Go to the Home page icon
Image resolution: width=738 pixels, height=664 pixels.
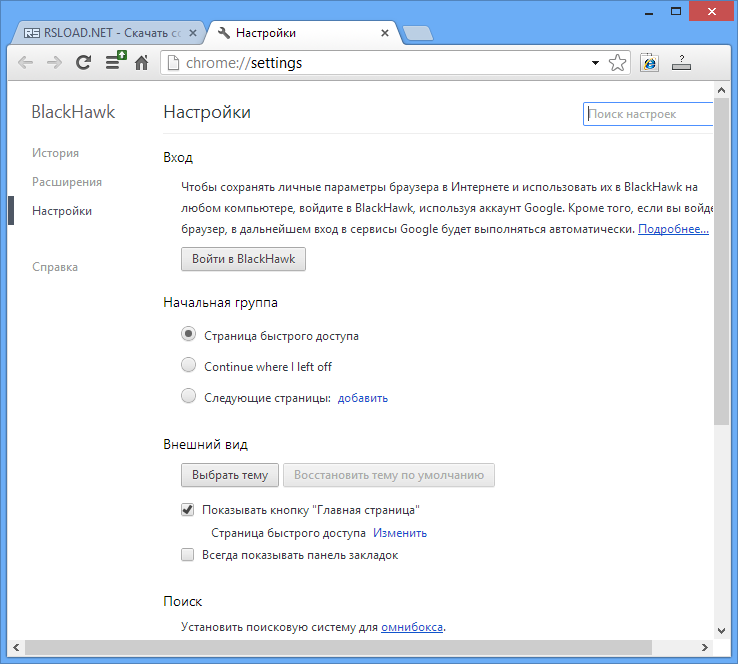(x=142, y=62)
